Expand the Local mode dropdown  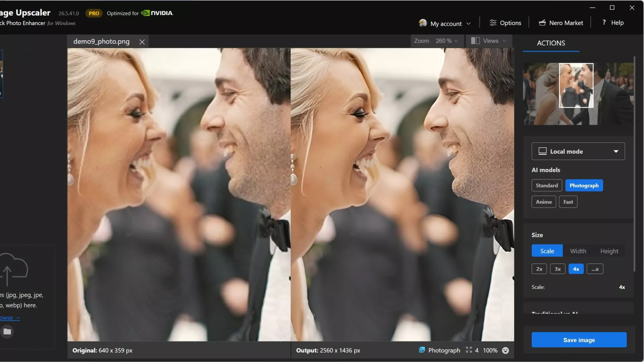(x=616, y=152)
